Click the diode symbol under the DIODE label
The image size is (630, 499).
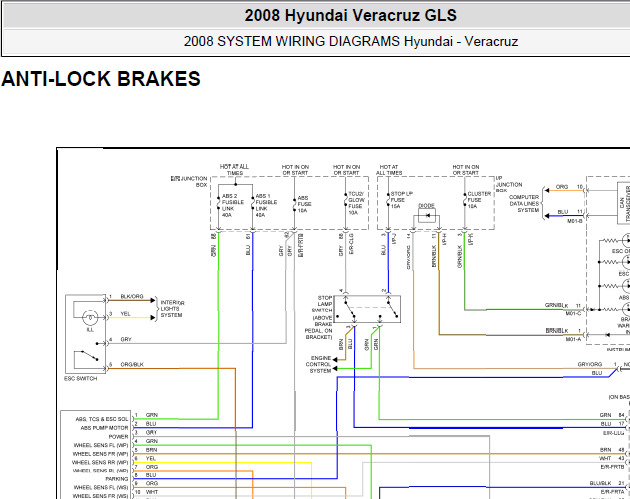click(427, 216)
